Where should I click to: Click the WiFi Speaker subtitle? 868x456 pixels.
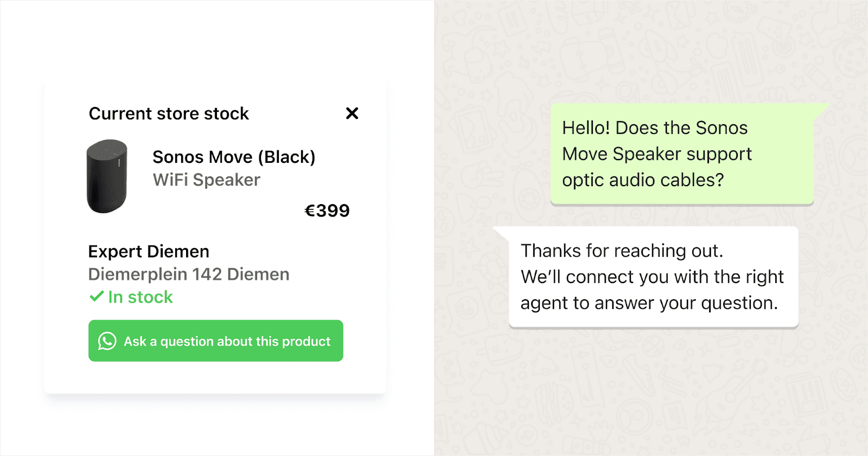click(206, 180)
